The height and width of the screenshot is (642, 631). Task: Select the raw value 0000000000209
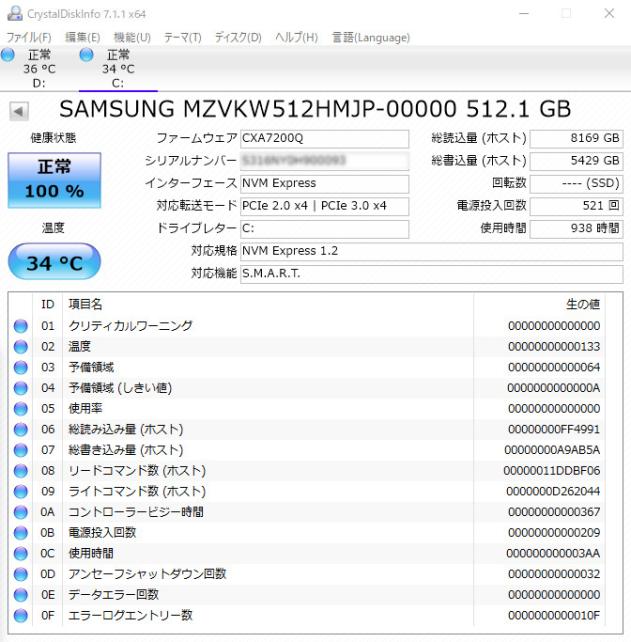[554, 533]
